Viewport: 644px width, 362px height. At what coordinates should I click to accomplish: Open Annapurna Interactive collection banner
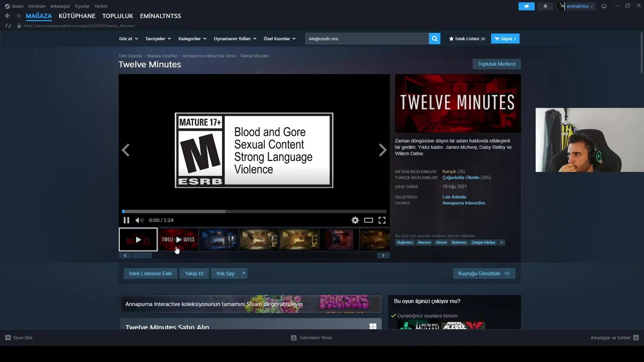[x=251, y=304]
